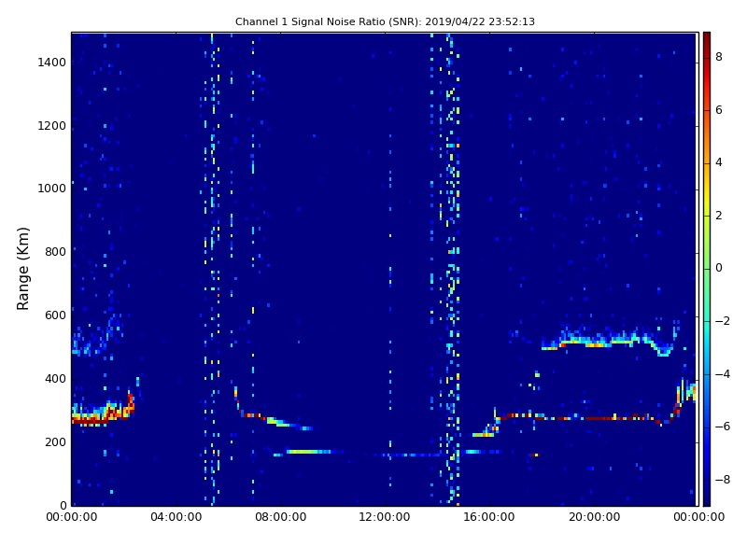Image resolution: width=747 pixels, height=560 pixels.
Task: Click the colorbar label 6
Action: (x=719, y=110)
